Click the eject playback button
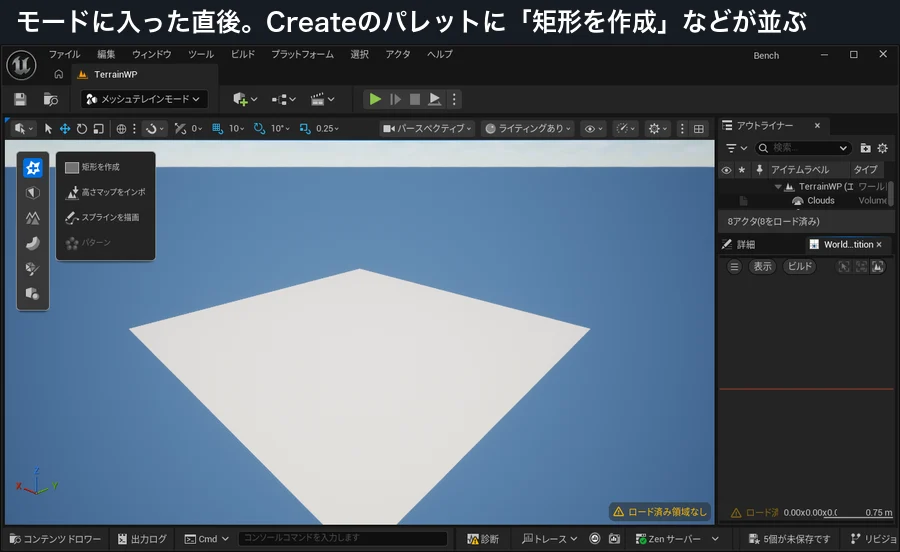Viewport: 900px width, 552px height. (435, 99)
